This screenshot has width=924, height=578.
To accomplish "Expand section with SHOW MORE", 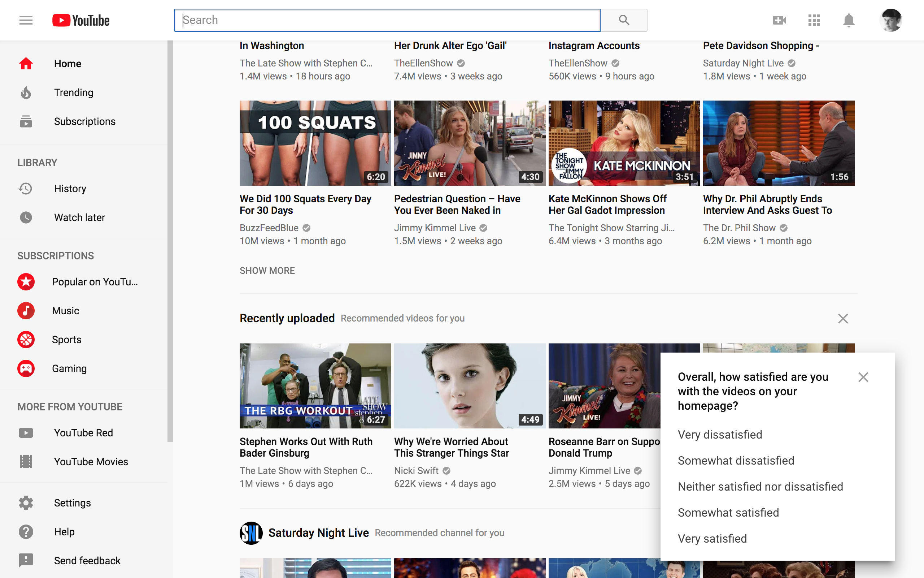I will coord(267,271).
